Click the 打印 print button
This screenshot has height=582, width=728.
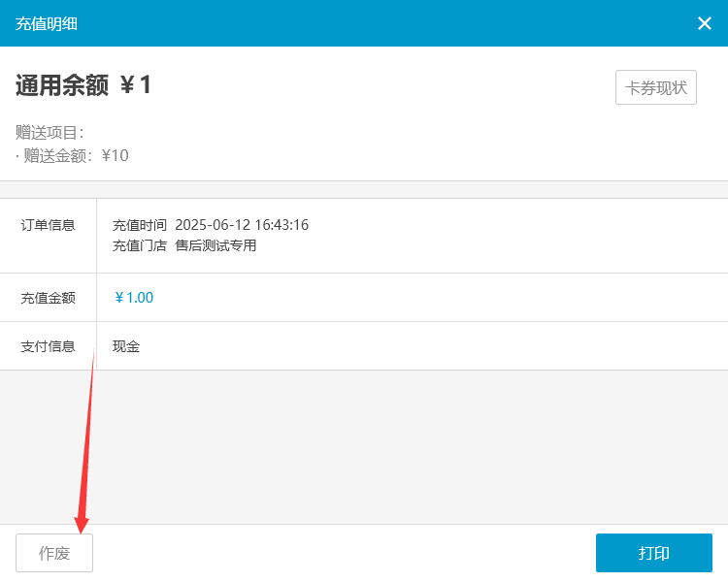(653, 553)
